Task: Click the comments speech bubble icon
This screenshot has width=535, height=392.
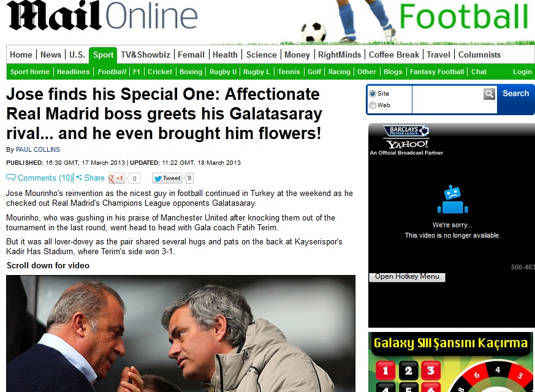Action: [11, 178]
